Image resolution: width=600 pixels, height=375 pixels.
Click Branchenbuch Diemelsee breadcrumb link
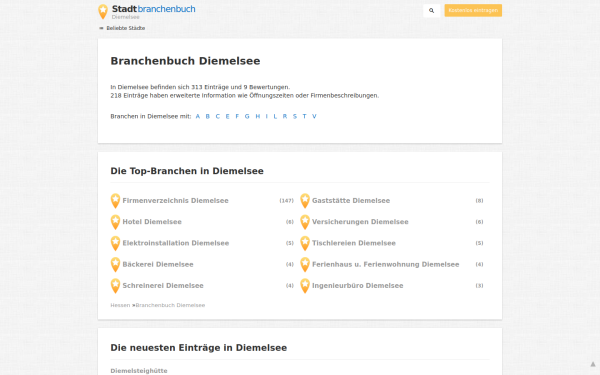(170, 305)
